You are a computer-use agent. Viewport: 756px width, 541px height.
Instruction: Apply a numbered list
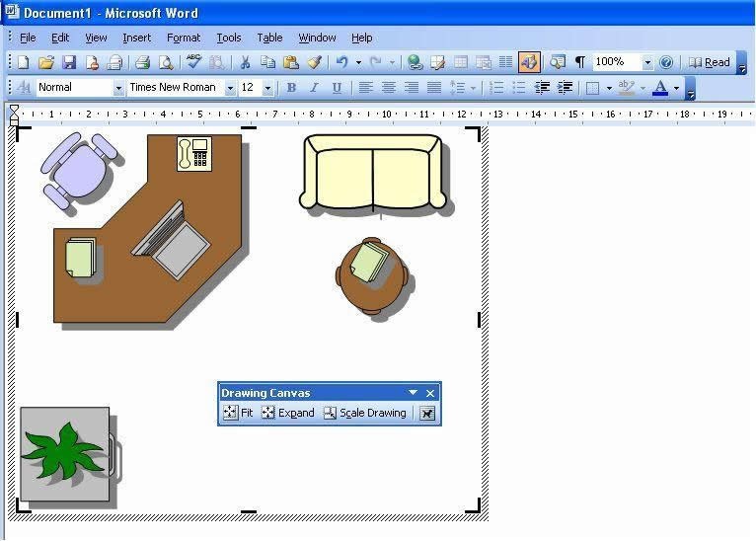(x=496, y=88)
